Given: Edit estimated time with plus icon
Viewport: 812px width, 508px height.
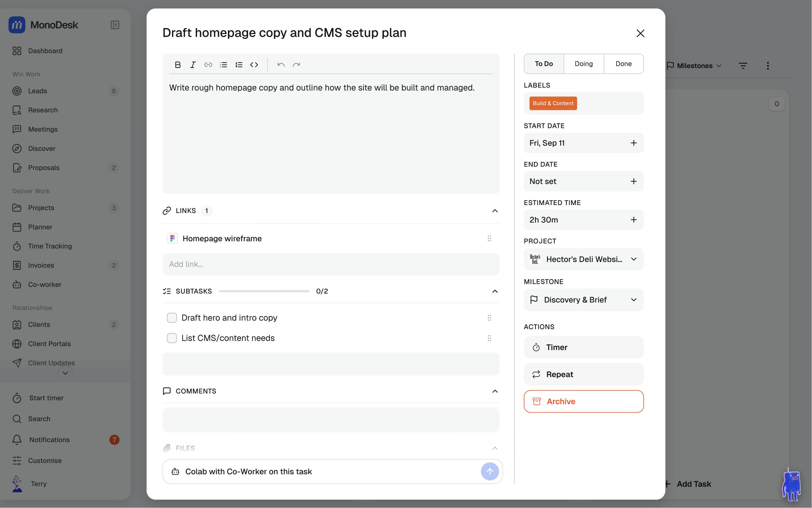Looking at the screenshot, I should click(x=634, y=220).
